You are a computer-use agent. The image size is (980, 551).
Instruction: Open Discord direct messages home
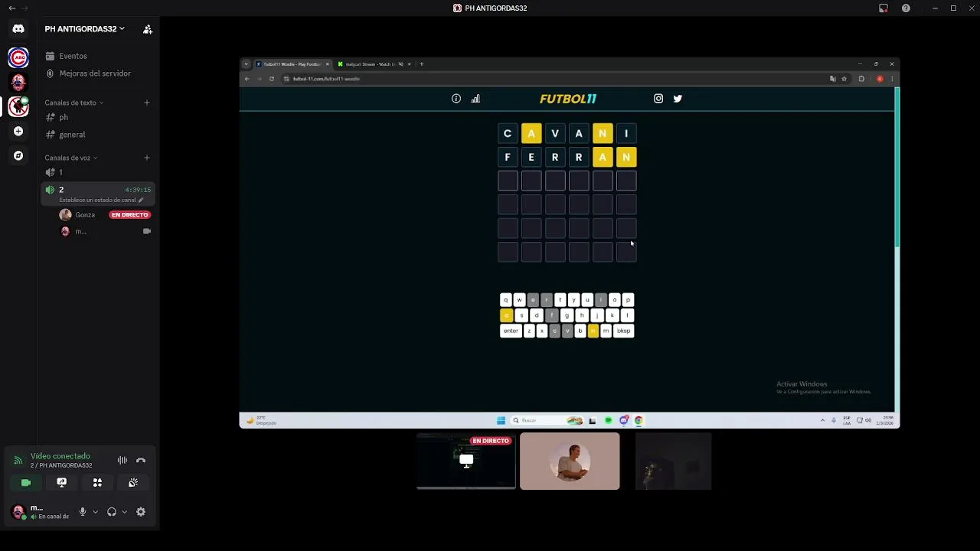[18, 29]
